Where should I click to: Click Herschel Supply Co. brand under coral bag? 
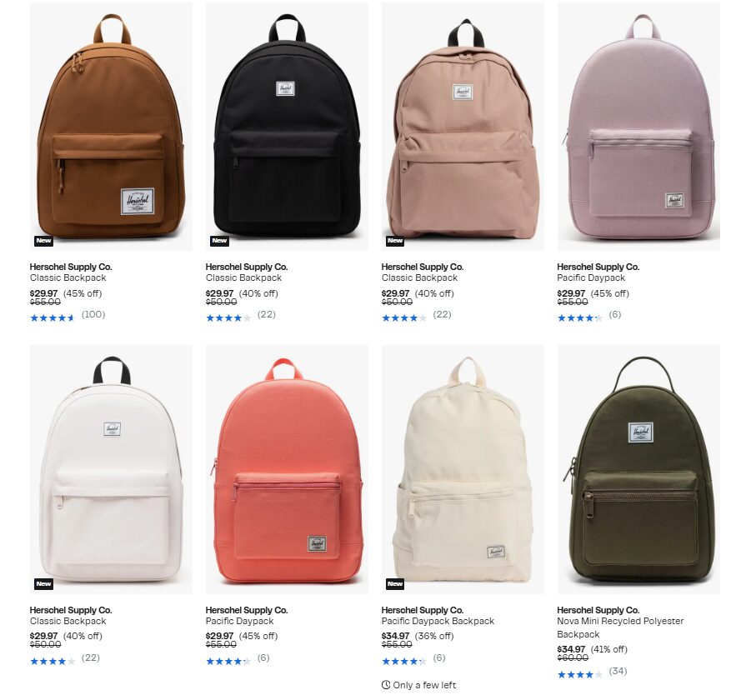[247, 610]
